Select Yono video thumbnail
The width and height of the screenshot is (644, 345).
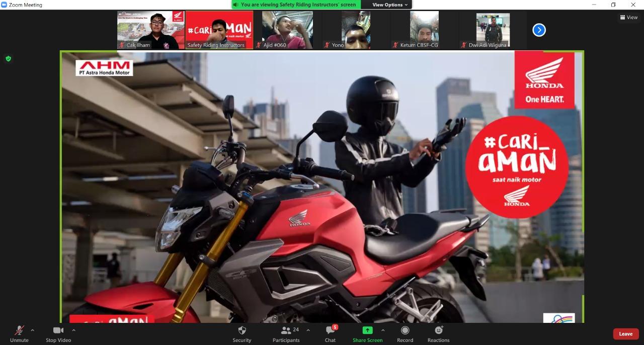click(356, 30)
